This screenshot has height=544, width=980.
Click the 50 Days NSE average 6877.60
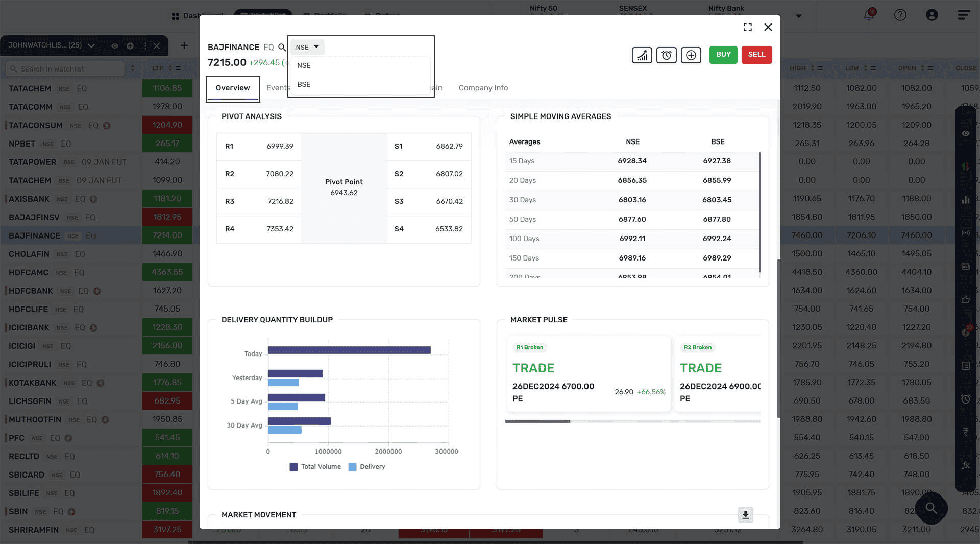pyautogui.click(x=632, y=219)
